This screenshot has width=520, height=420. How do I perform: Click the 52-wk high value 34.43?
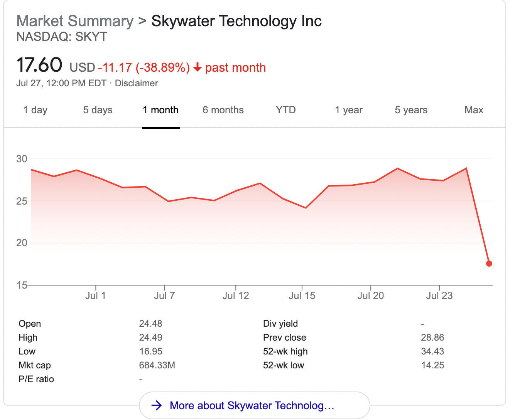433,351
